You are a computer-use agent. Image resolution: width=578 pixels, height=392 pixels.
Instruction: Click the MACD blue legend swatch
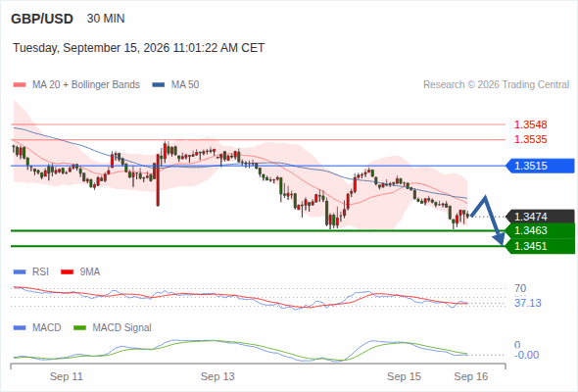[x=20, y=328]
